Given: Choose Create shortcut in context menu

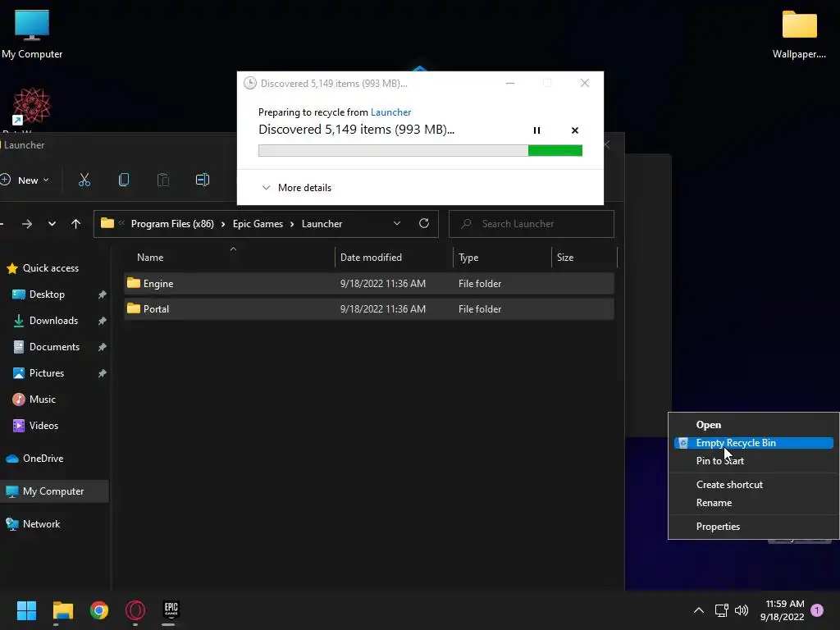Looking at the screenshot, I should point(753,484).
